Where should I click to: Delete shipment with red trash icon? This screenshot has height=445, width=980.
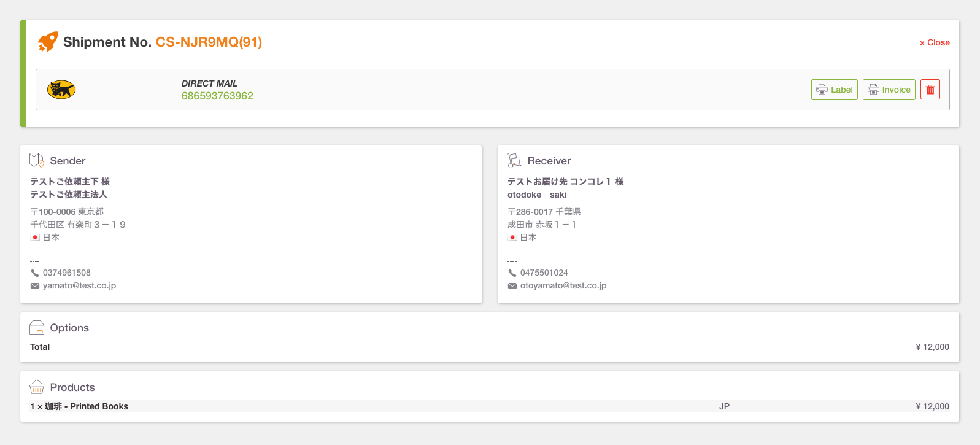pos(930,90)
